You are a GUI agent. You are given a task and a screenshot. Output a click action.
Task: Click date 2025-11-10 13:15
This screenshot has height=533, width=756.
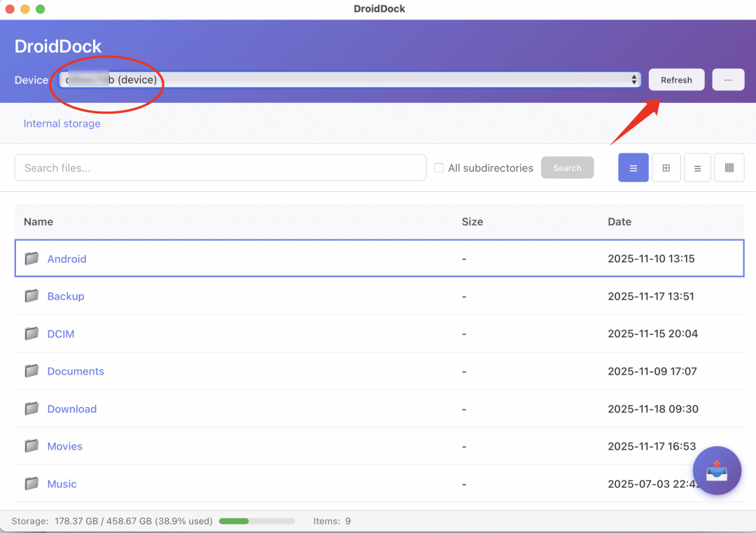pos(651,258)
